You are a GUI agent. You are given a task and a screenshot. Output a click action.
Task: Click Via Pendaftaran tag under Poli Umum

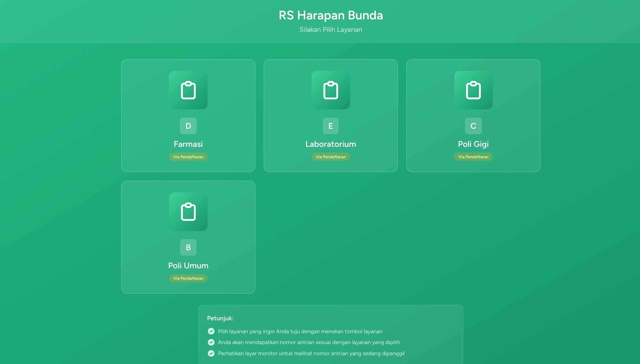(188, 278)
